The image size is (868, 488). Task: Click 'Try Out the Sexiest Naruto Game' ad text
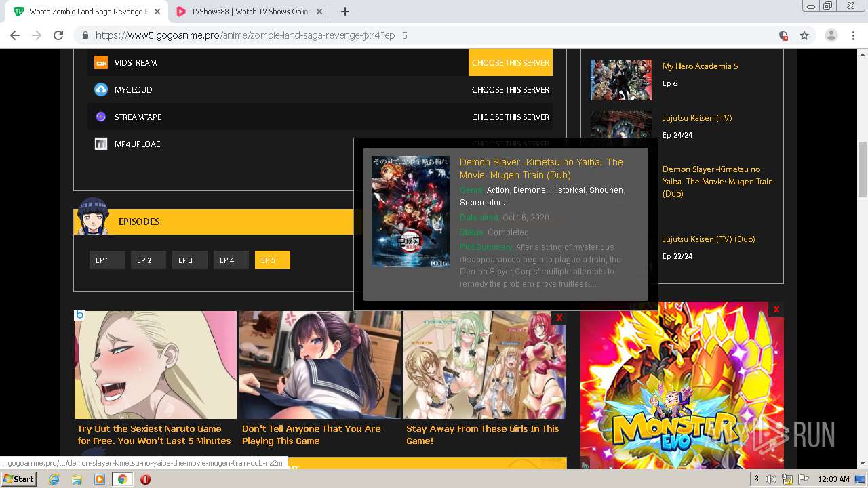click(154, 434)
